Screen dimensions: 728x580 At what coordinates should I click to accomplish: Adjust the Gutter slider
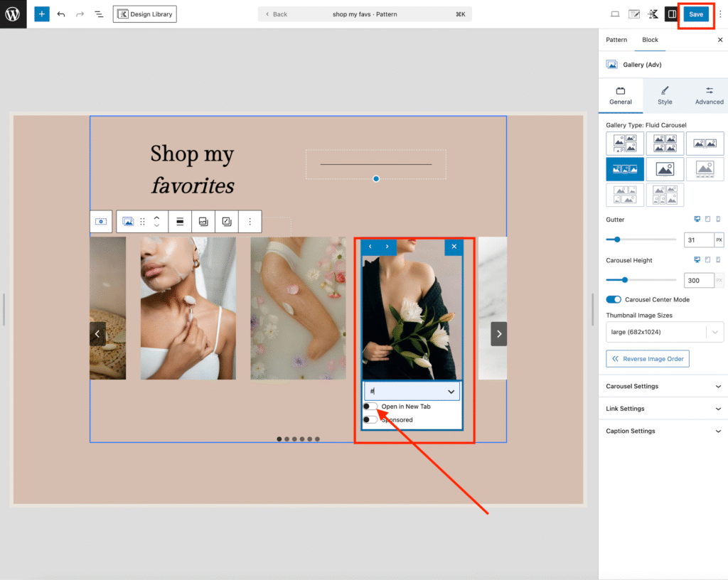[x=617, y=240]
